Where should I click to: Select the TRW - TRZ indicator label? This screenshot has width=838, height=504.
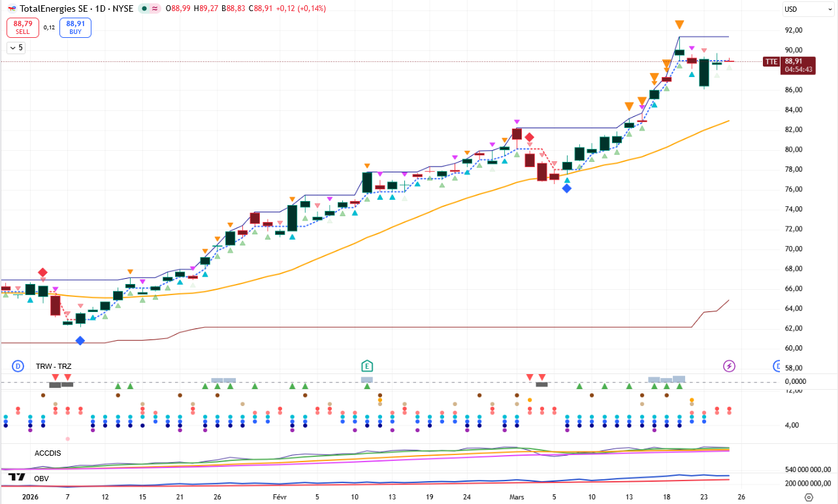pyautogui.click(x=54, y=366)
